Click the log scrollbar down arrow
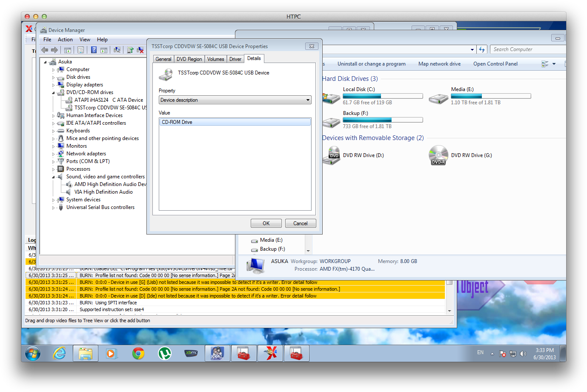587x392 pixels. [x=450, y=311]
